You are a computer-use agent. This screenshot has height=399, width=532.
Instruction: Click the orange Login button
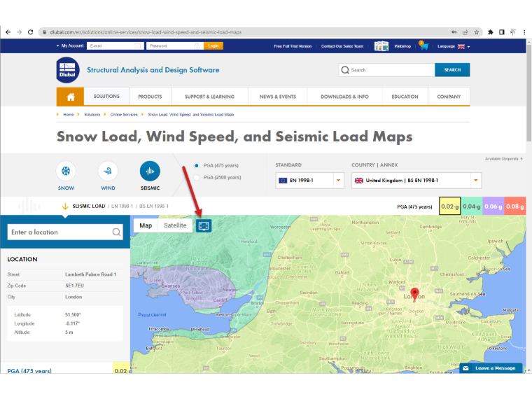coord(213,45)
